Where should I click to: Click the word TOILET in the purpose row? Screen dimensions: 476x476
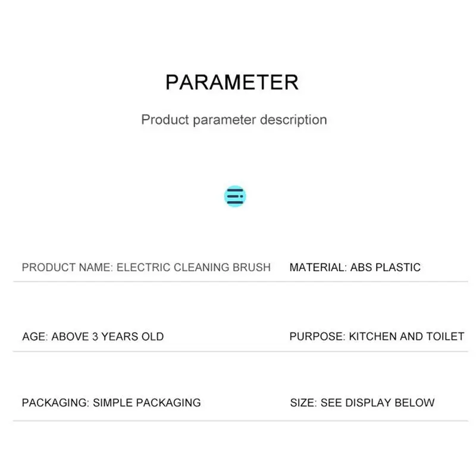tap(444, 337)
